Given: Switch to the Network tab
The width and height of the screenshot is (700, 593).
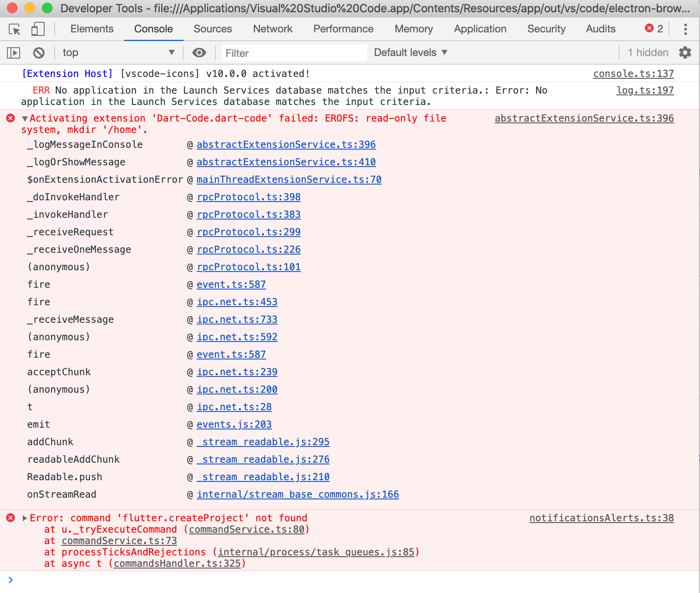Looking at the screenshot, I should [x=273, y=29].
